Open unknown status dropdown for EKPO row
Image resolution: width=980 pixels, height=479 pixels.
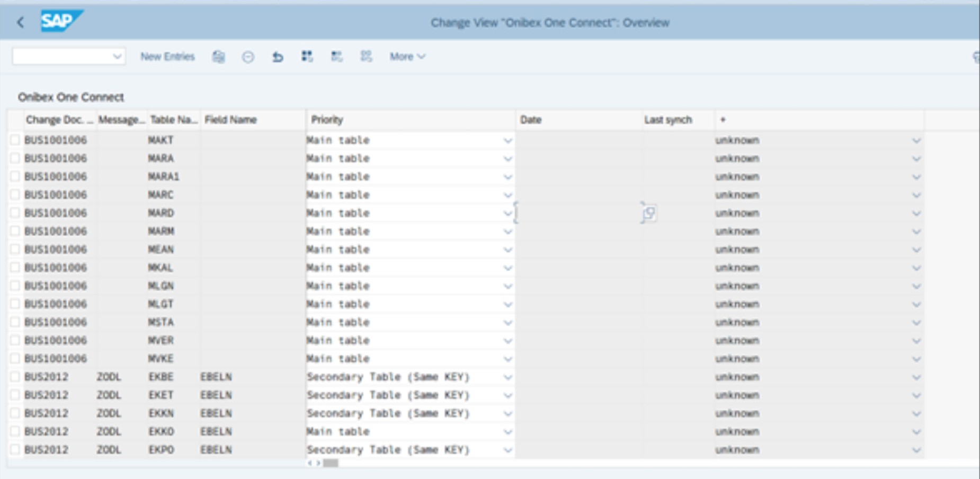pyautogui.click(x=916, y=450)
